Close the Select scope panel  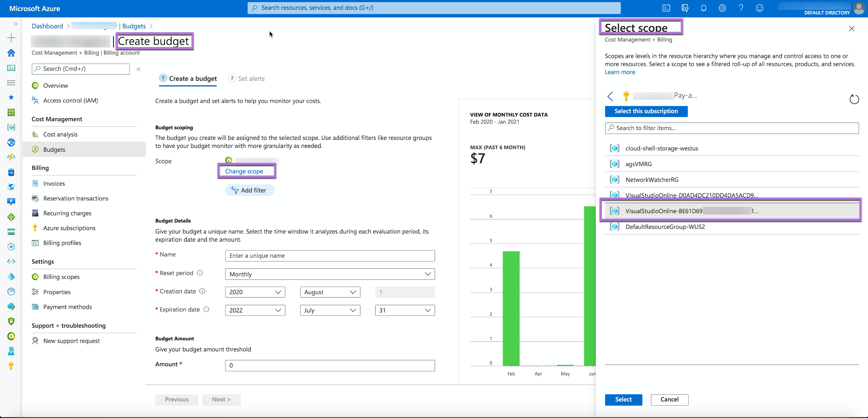851,29
